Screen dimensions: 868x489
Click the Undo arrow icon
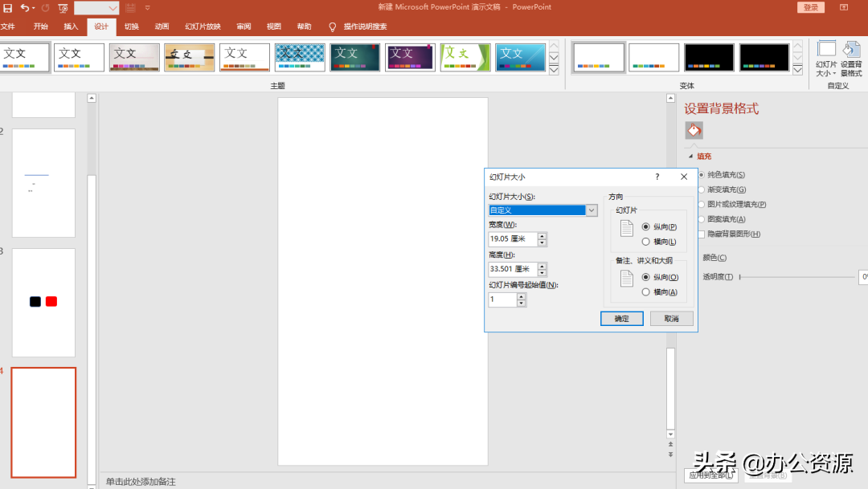coord(25,8)
